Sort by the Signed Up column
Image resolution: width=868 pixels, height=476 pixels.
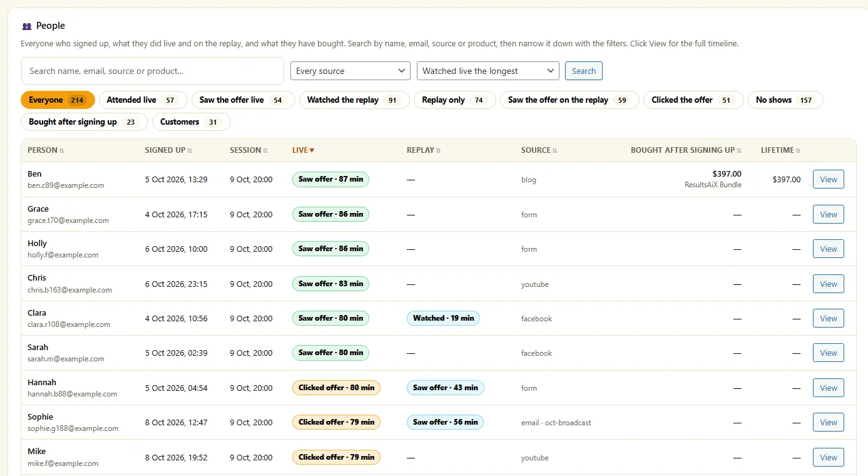coord(168,150)
